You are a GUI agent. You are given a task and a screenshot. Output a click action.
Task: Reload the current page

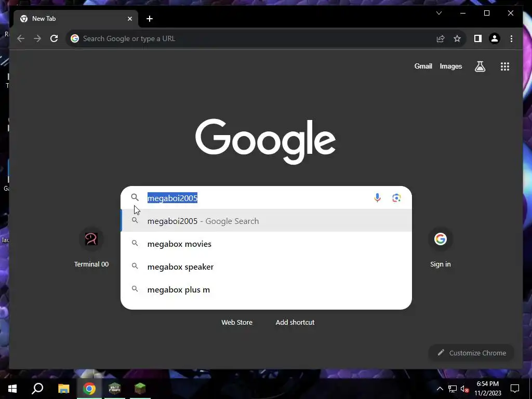(54, 38)
